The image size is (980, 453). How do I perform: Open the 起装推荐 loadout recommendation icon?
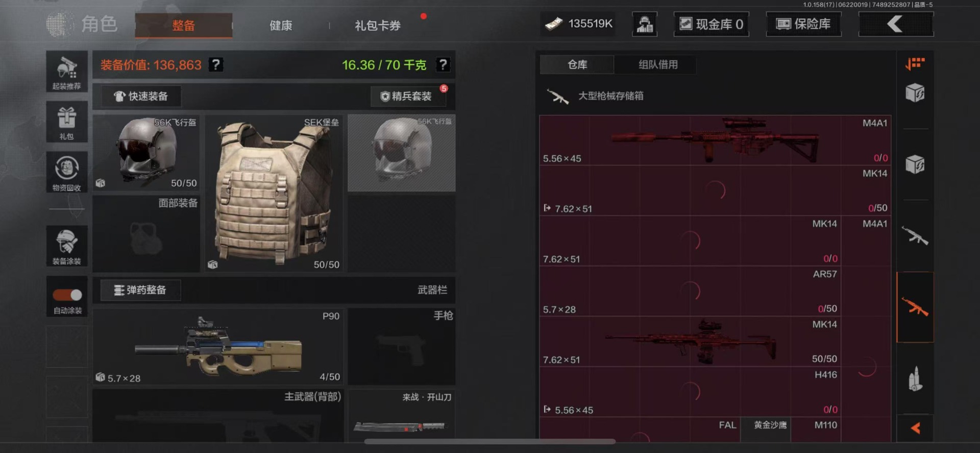[x=67, y=71]
